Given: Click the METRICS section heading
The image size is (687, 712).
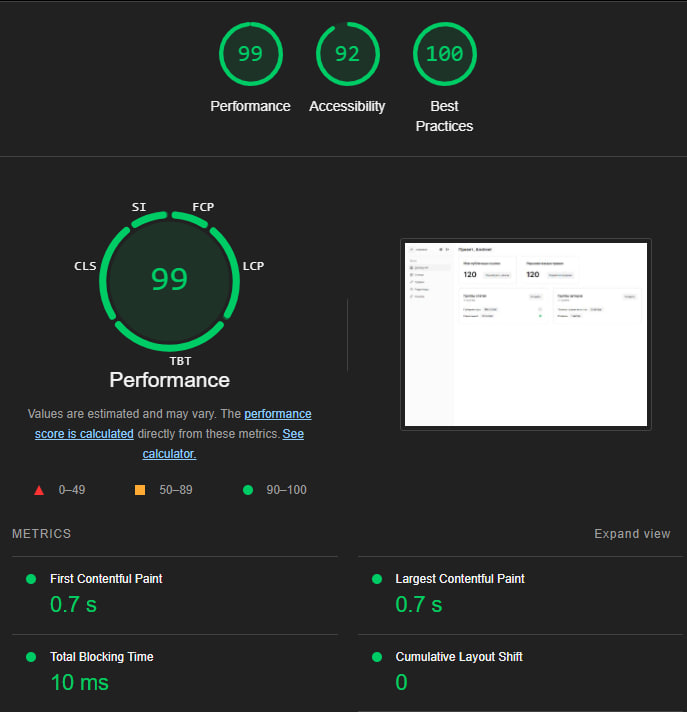Looking at the screenshot, I should [x=41, y=534].
